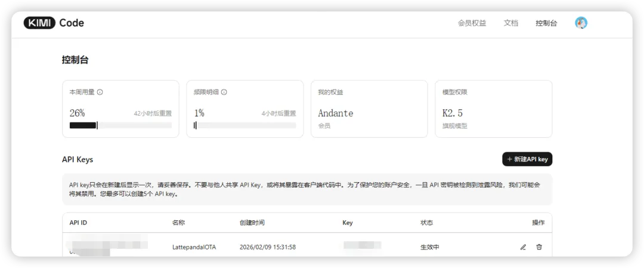Click the API Keys section heading
644x268 pixels.
(x=78, y=159)
